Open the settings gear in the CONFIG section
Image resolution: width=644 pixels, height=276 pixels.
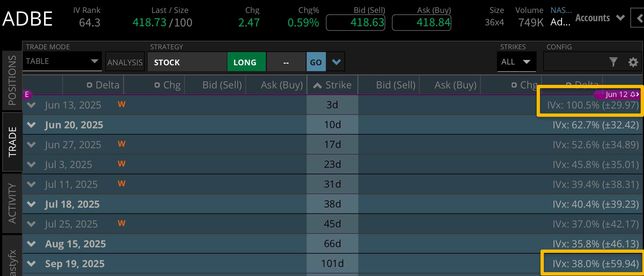(634, 62)
